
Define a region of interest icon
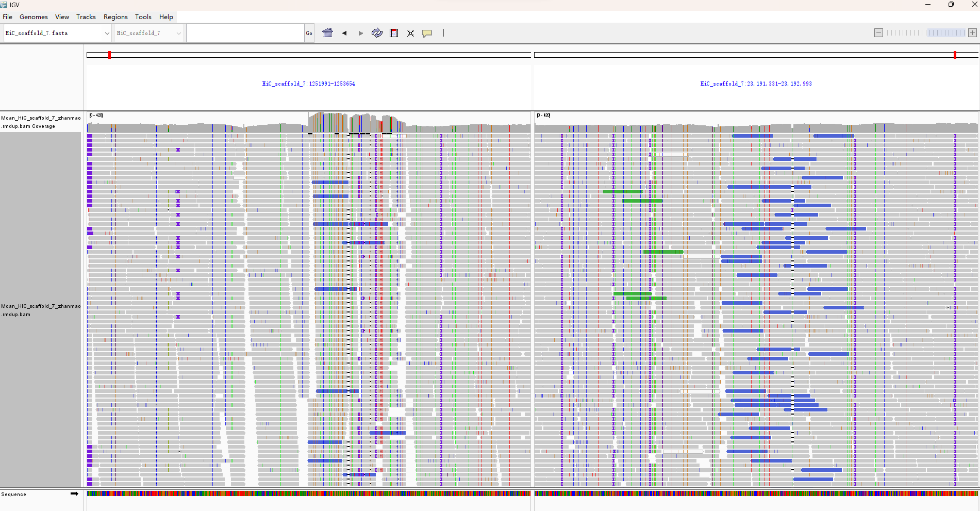(394, 33)
